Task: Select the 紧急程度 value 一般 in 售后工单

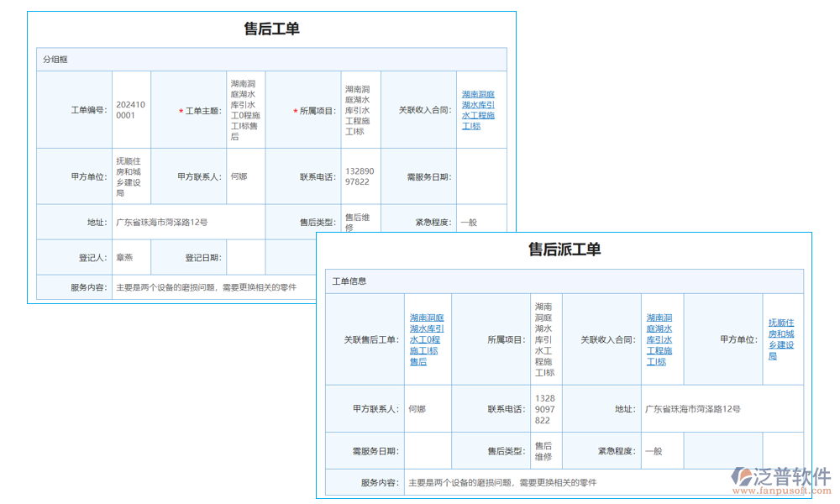Action: (x=470, y=220)
